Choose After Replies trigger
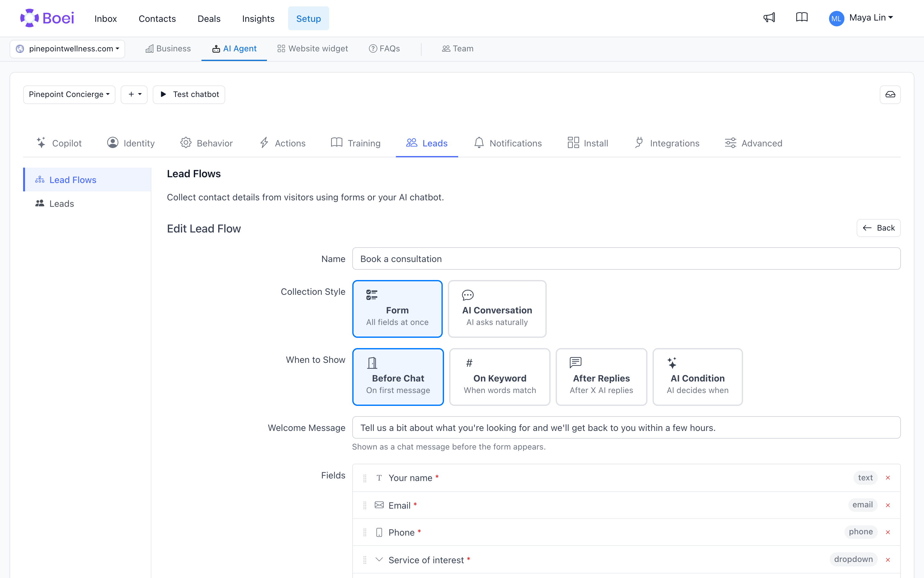 pyautogui.click(x=601, y=377)
